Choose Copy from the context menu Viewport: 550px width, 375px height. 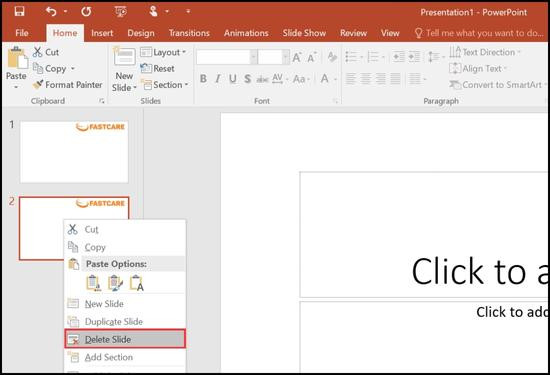point(125,247)
